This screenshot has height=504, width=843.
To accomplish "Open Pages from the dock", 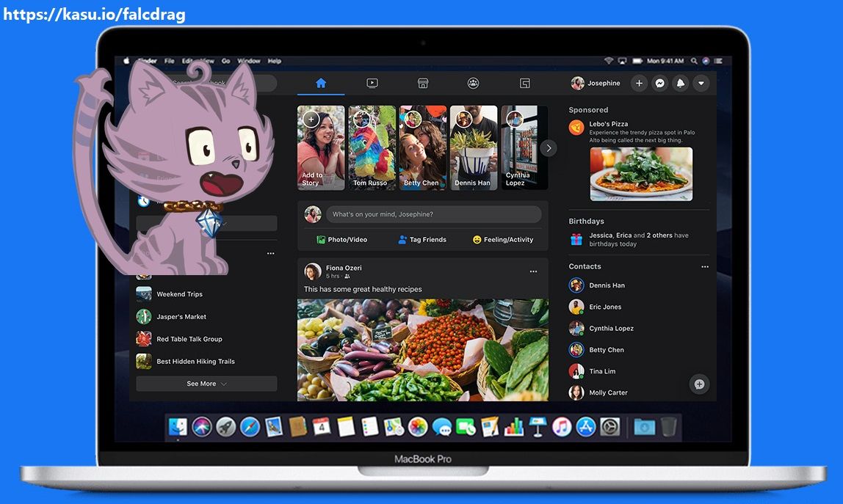I will pyautogui.click(x=490, y=427).
